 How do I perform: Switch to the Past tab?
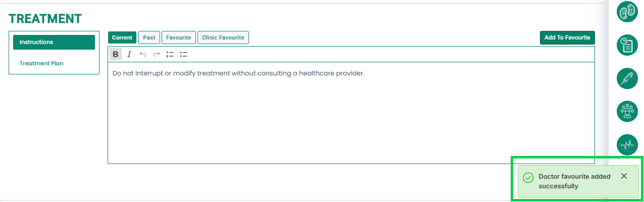(x=149, y=37)
